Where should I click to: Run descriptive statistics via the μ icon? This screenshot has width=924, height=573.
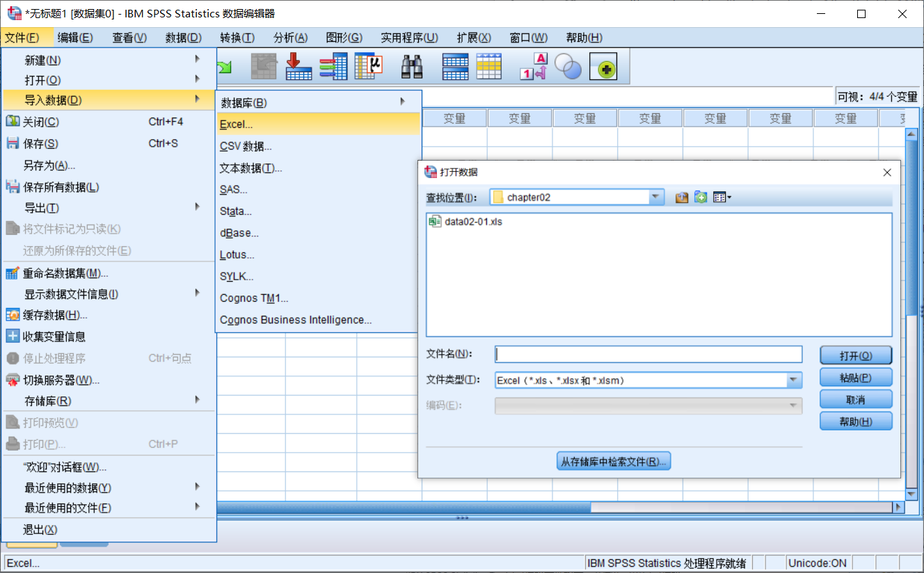point(369,67)
